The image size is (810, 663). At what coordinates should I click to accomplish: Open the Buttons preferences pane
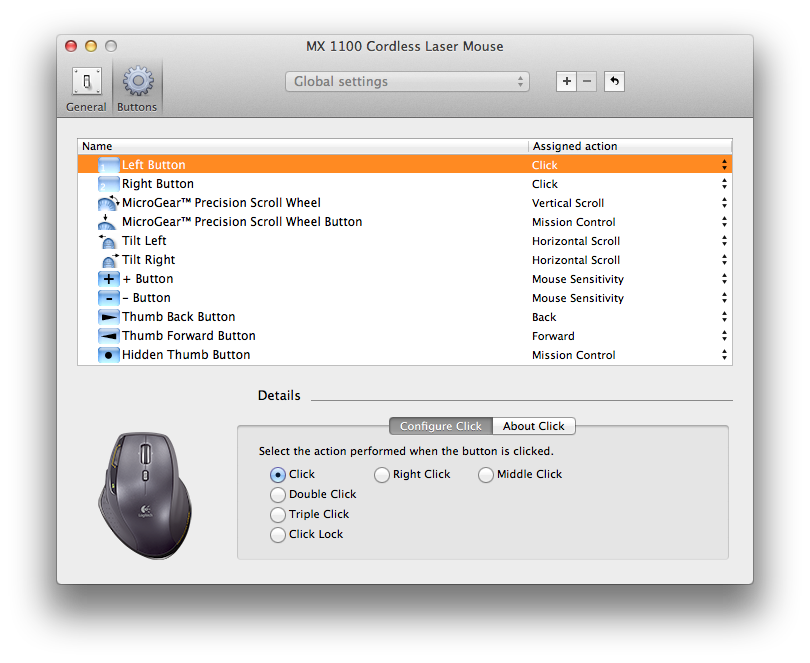(x=137, y=89)
